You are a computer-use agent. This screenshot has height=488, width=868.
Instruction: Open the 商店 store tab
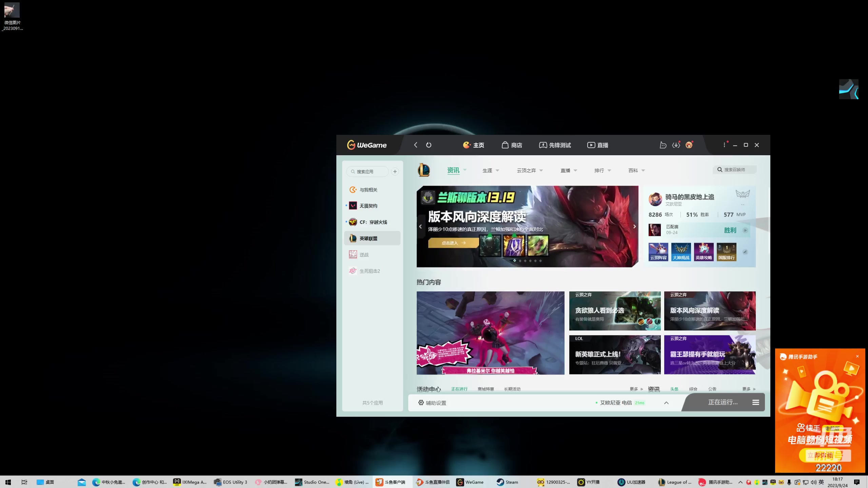click(x=512, y=145)
